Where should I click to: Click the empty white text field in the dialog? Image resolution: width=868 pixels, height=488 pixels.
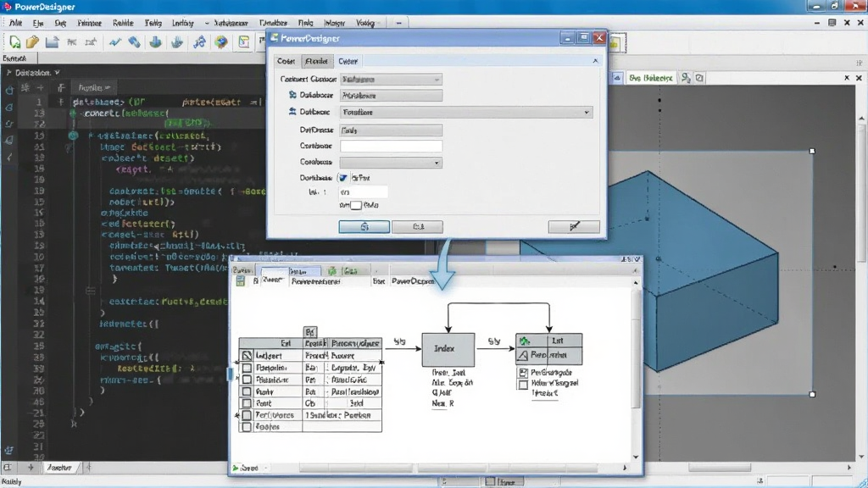pos(391,146)
